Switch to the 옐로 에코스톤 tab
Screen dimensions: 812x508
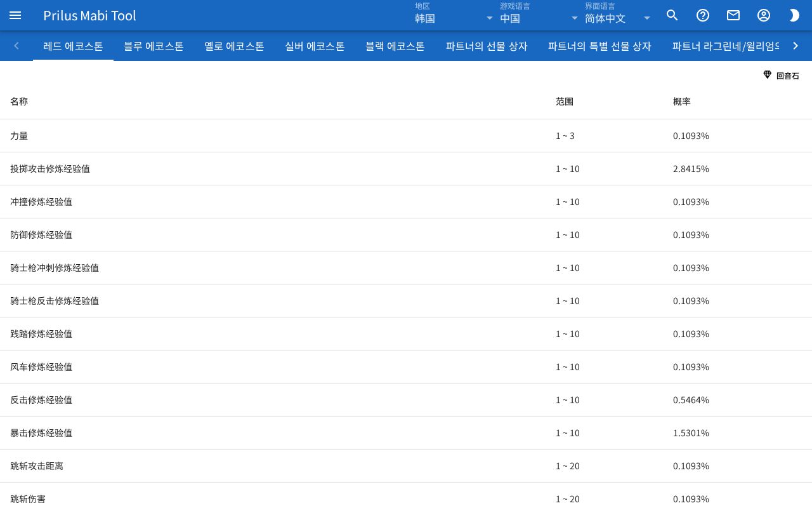point(234,46)
